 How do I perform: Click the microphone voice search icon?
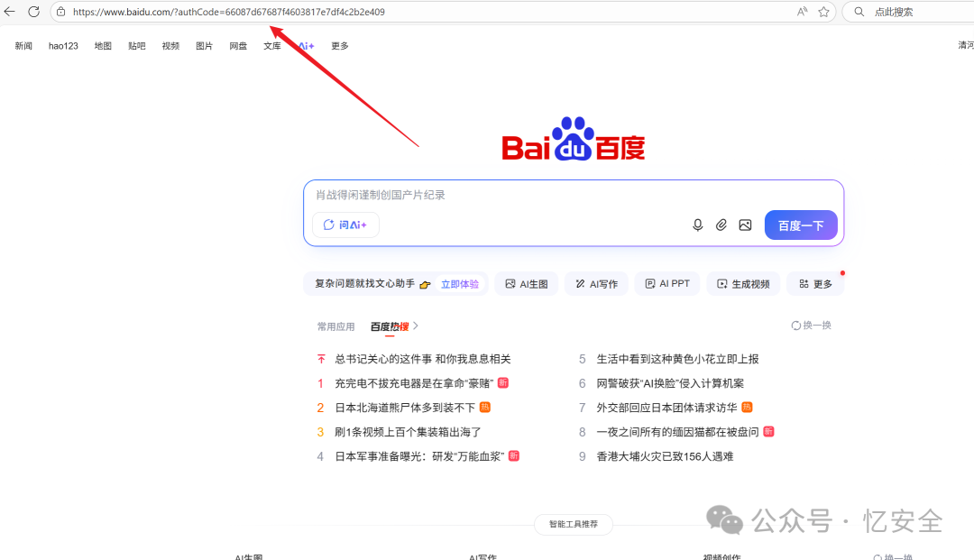click(x=697, y=225)
